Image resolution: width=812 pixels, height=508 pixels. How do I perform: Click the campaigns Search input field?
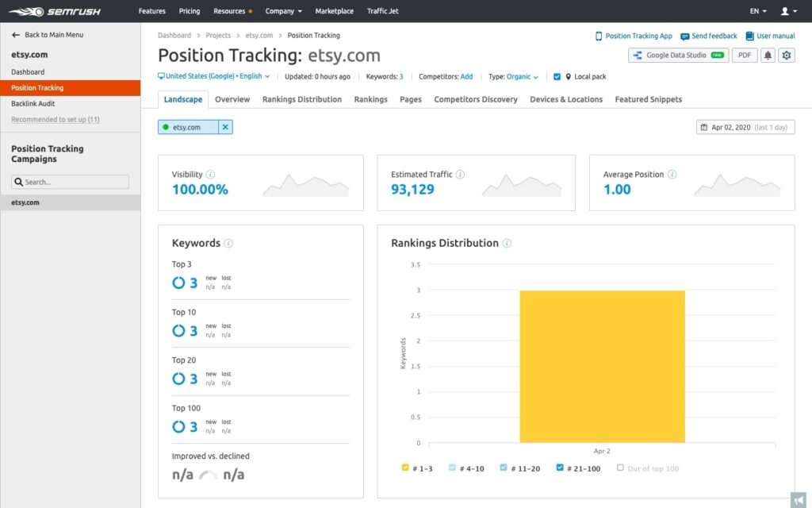tap(70, 182)
